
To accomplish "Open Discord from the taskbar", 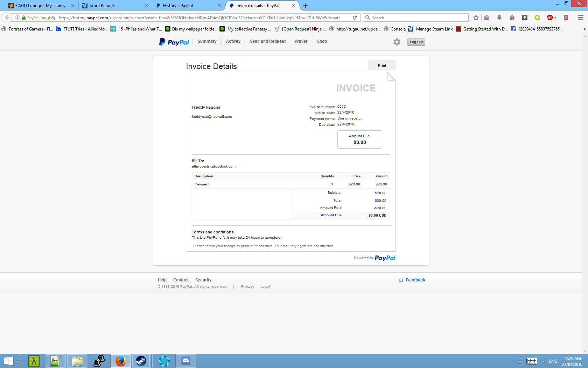I will [x=186, y=361].
